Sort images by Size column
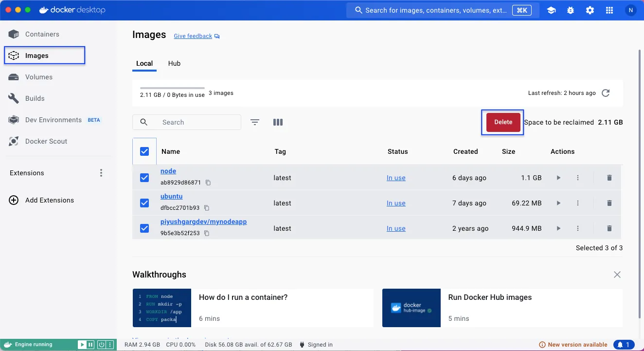644x351 pixels. 508,151
